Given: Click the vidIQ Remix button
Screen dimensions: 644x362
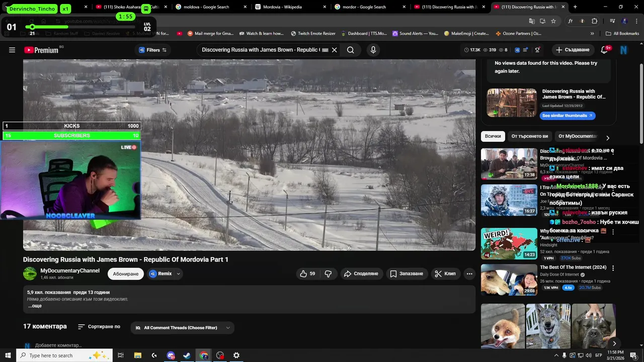Looking at the screenshot, I should (160, 274).
